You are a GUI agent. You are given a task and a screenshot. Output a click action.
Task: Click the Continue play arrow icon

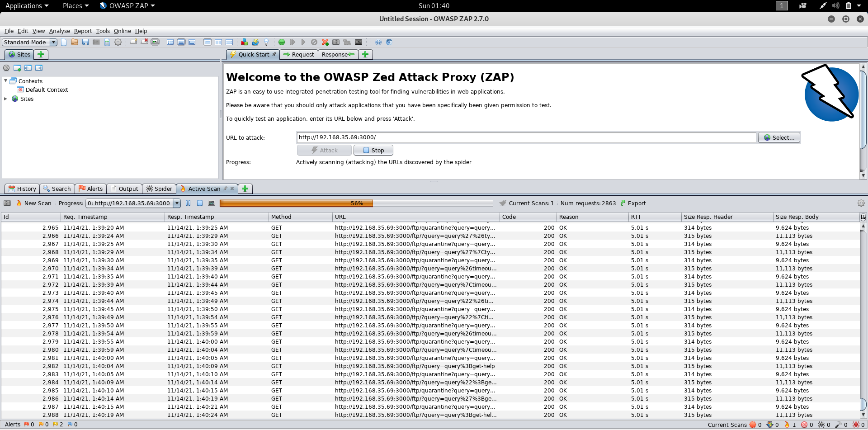point(303,42)
